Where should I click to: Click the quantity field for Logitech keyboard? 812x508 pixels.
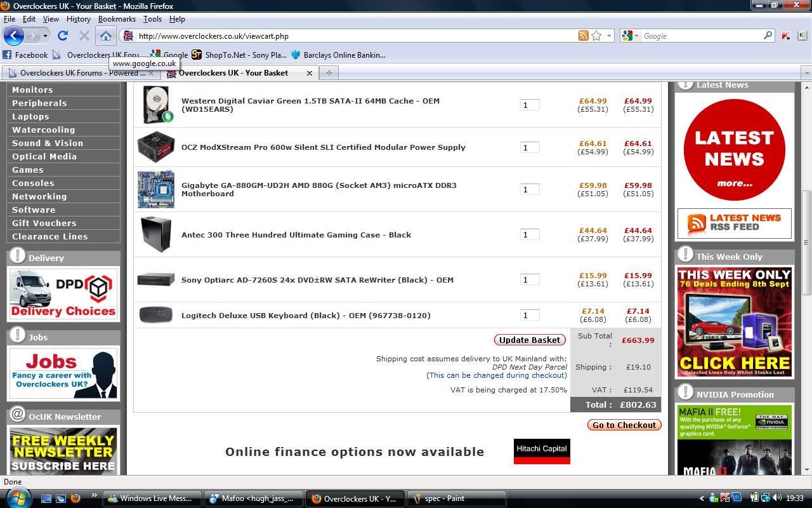[530, 315]
